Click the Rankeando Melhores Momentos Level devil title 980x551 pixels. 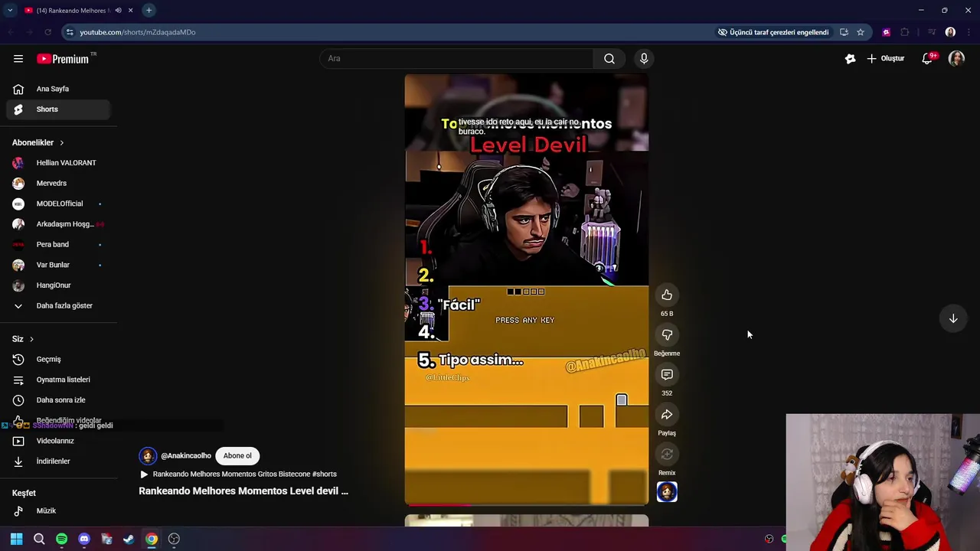coord(243,491)
